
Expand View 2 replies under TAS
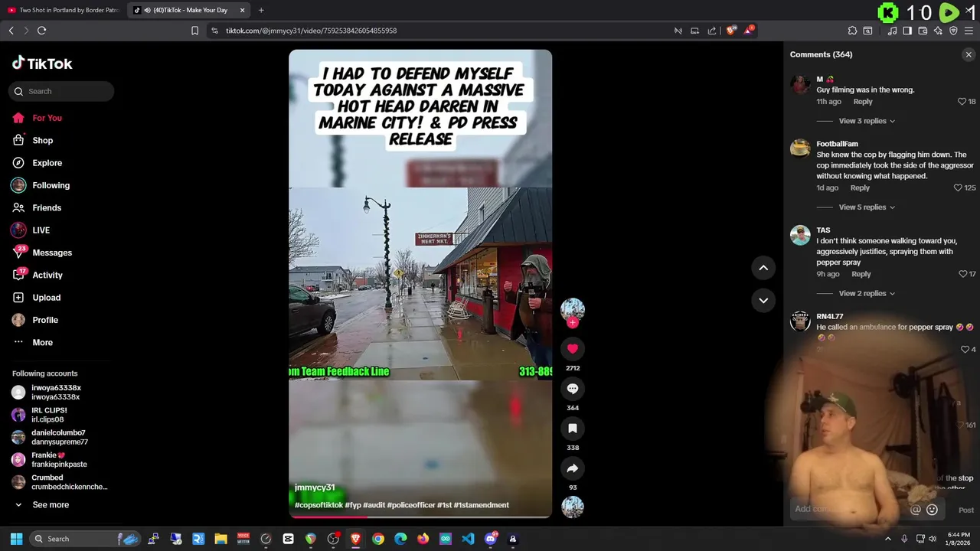[867, 293]
